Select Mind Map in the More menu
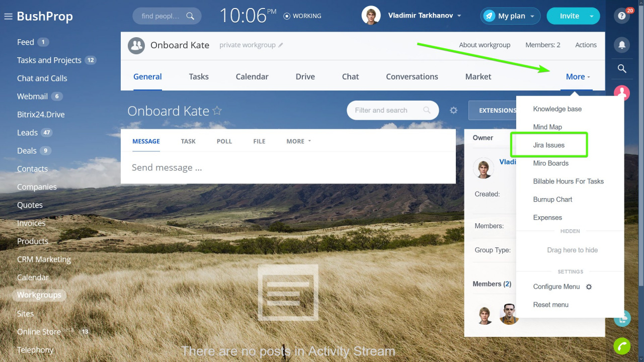 tap(547, 127)
